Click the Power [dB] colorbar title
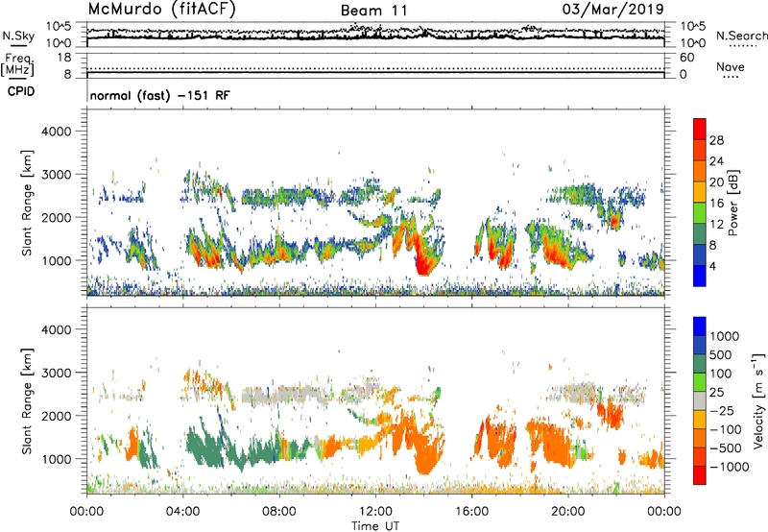768x532 pixels. (732, 203)
